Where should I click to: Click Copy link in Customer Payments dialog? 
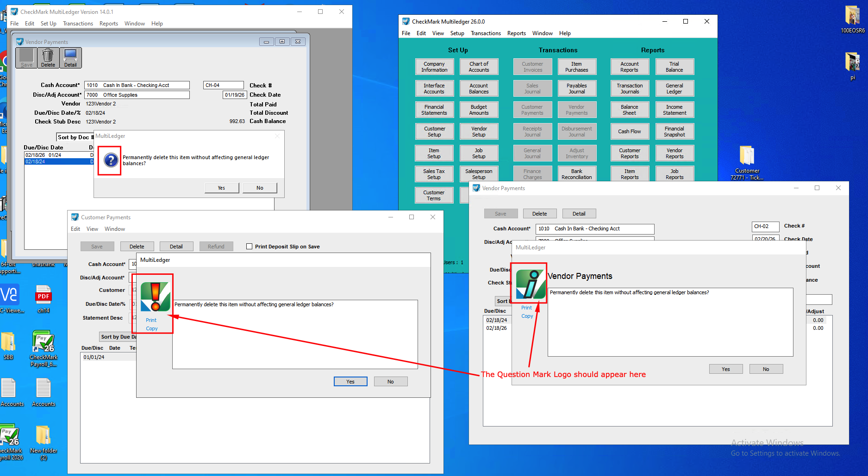[152, 328]
